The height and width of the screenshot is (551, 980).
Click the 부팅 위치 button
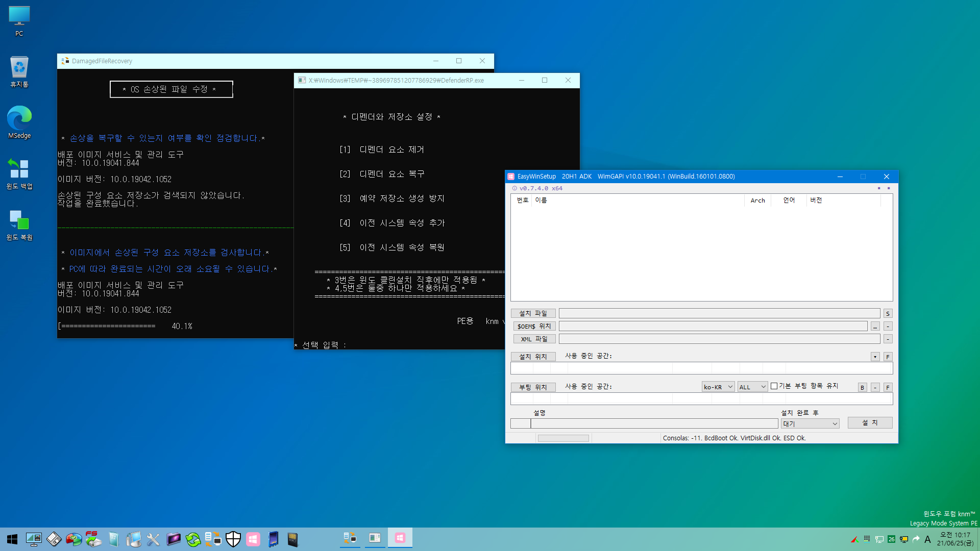pyautogui.click(x=533, y=387)
